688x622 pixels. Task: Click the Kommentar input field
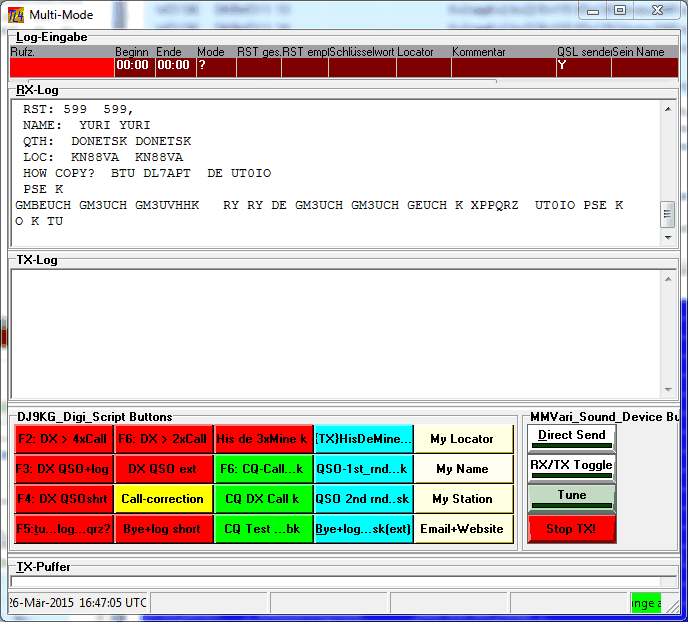[x=504, y=68]
